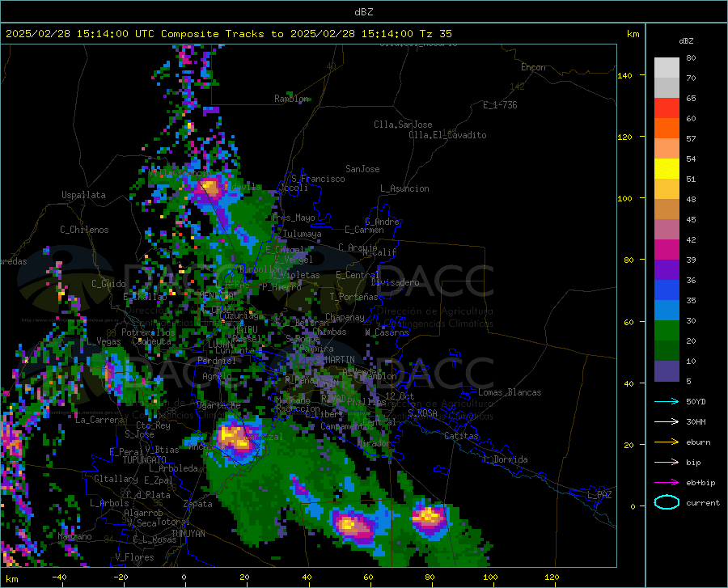Click the 'Ramblon' label near map top

click(291, 99)
